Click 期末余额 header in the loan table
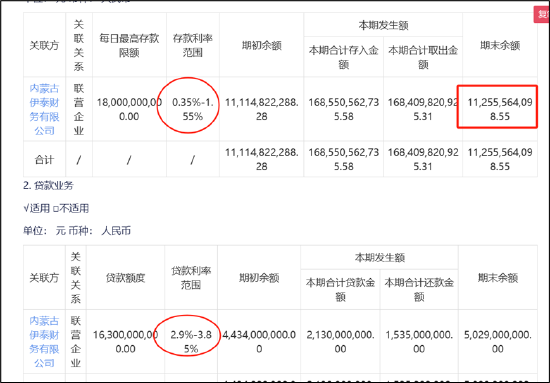Viewport: 550px width, 383px height. point(497,278)
